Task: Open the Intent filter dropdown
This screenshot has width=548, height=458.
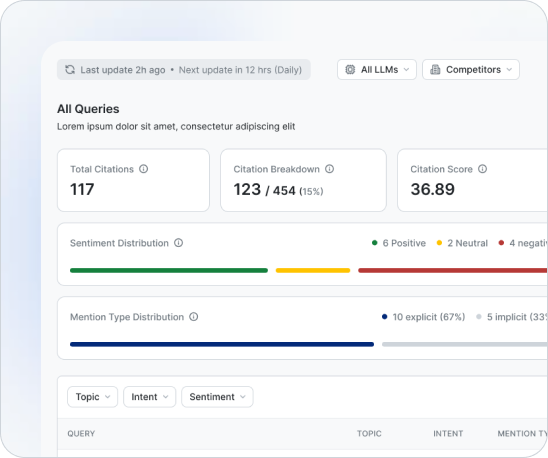Action: pyautogui.click(x=150, y=397)
